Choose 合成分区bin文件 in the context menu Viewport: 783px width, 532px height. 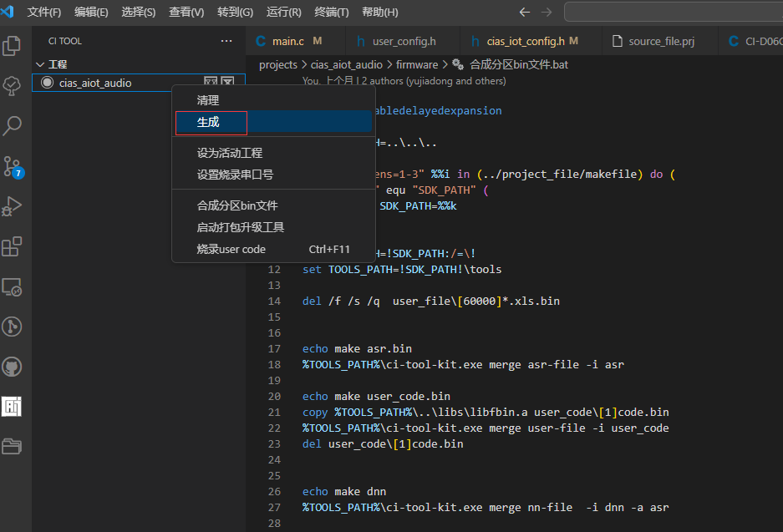point(273,205)
